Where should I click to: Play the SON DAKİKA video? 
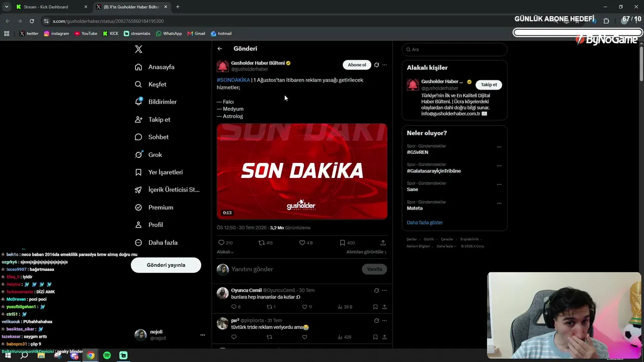tap(302, 171)
